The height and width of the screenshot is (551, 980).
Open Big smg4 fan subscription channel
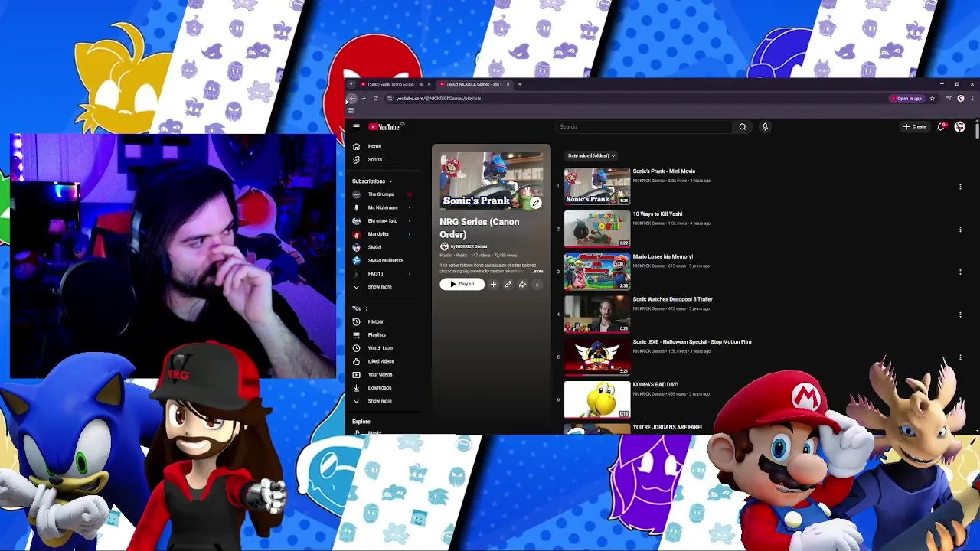(x=381, y=221)
